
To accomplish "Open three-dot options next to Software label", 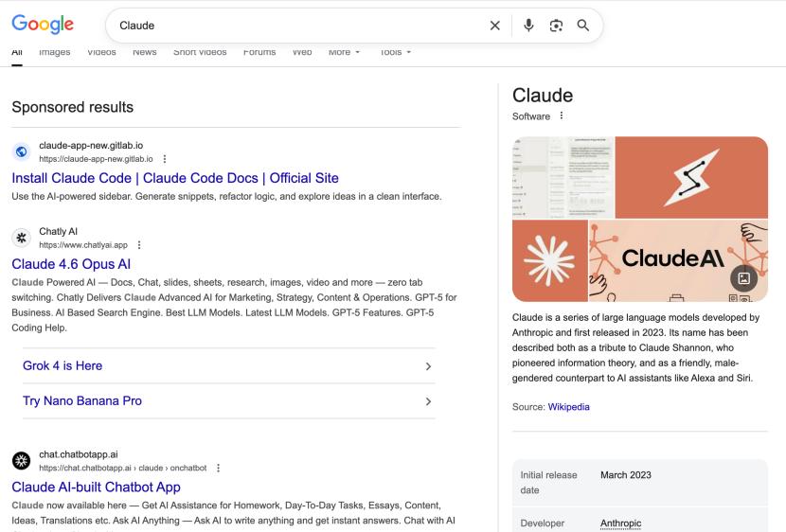I will pos(562,116).
